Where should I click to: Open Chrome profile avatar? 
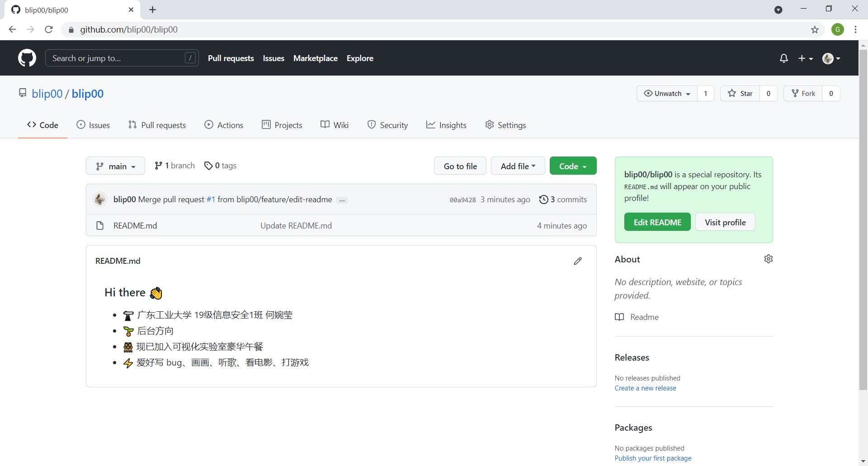[x=838, y=29]
